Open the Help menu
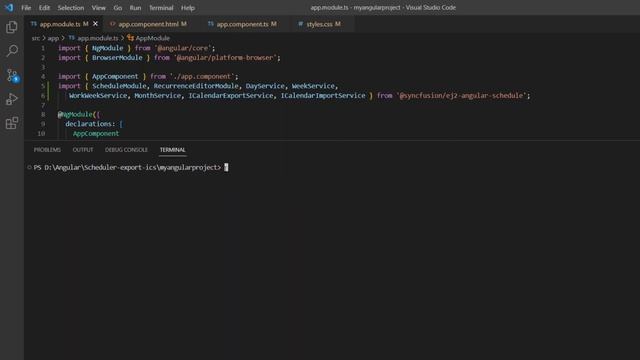Image resolution: width=640 pixels, height=360 pixels. point(188,8)
